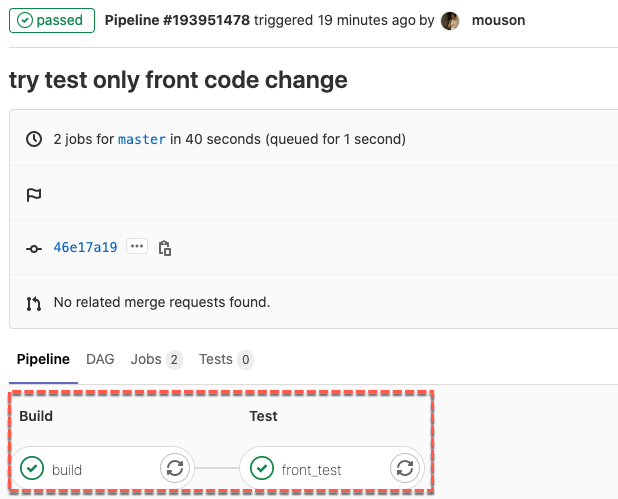Open the Jobs tab
Screen dimensions: 618x499
point(156,359)
